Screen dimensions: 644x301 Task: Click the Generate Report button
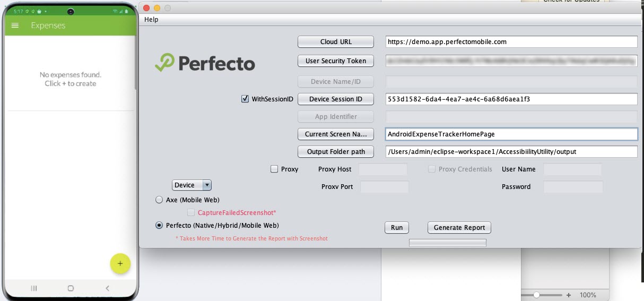459,228
